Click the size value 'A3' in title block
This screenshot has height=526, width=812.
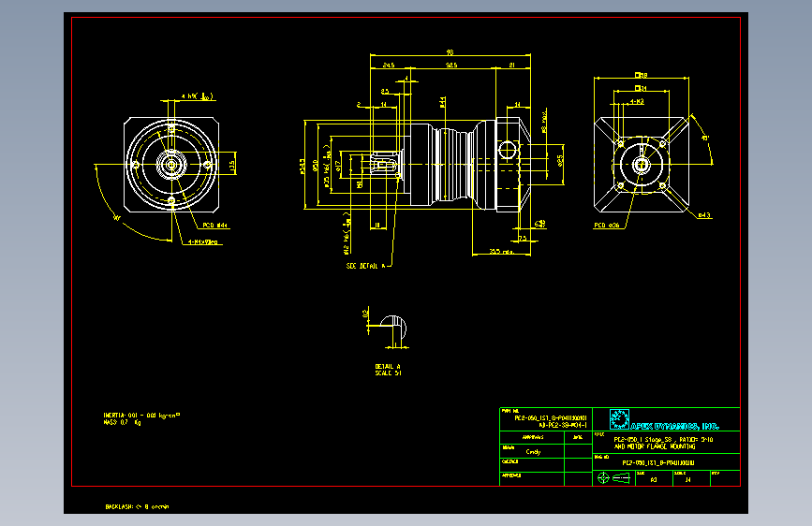(654, 479)
